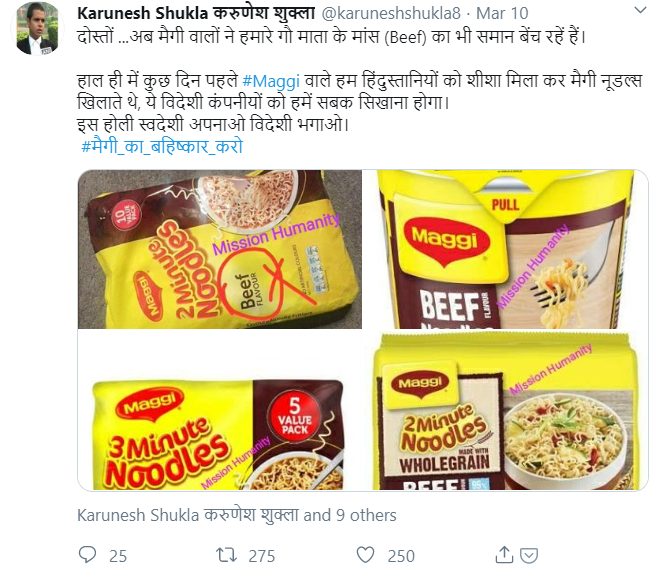The width and height of the screenshot is (661, 582).
Task: Like the tweet with the heart icon
Action: click(x=365, y=555)
